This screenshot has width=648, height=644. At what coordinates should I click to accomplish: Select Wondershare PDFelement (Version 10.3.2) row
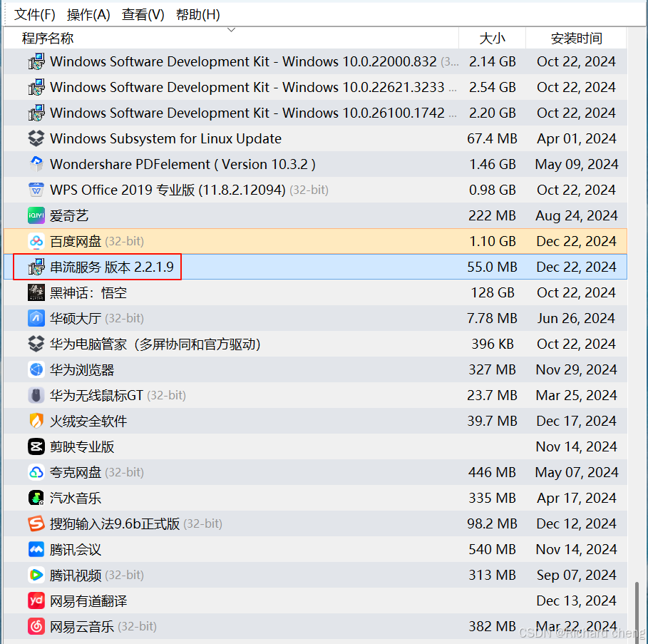[315, 164]
